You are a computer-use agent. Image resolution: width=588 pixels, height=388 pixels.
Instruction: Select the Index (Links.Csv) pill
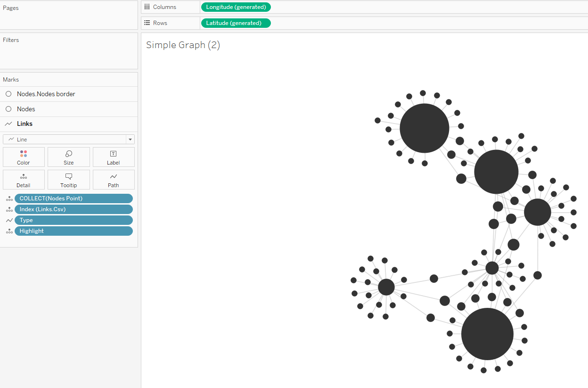point(73,209)
